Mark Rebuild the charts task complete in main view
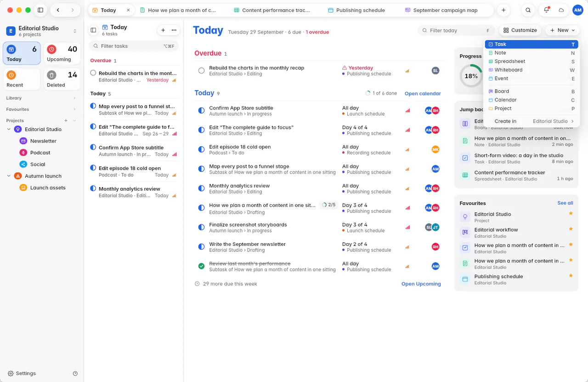Viewport: 588px width, 382px height. point(201,70)
